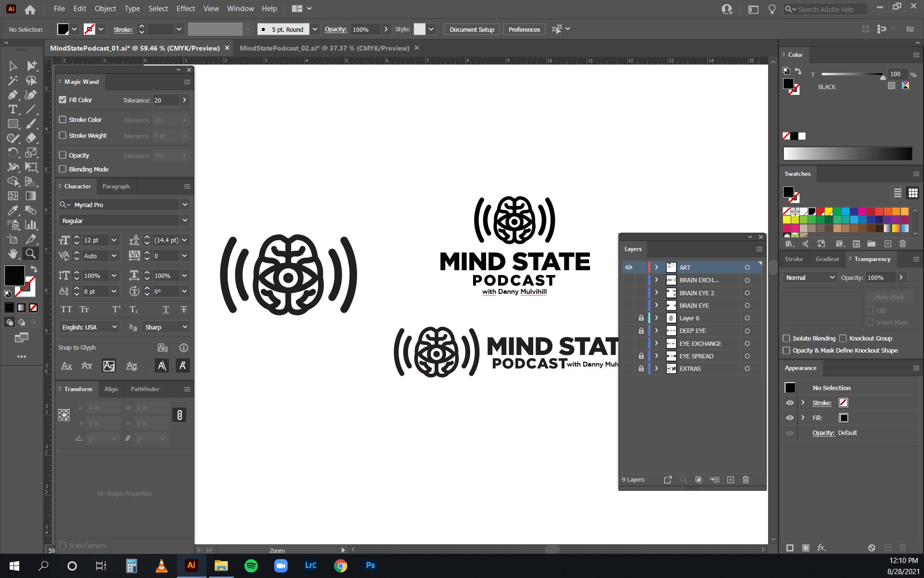Open Spotify from the taskbar
Image resolution: width=924 pixels, height=578 pixels.
[x=251, y=565]
